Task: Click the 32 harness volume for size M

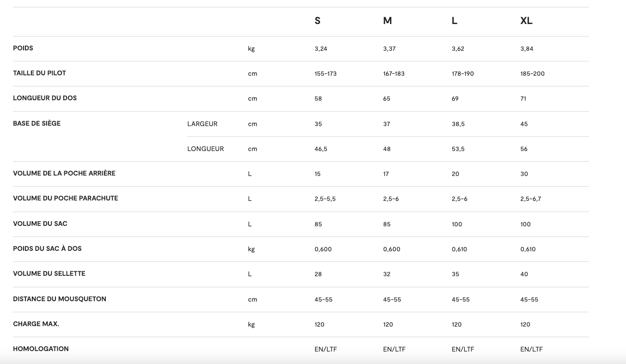Action: (x=387, y=274)
